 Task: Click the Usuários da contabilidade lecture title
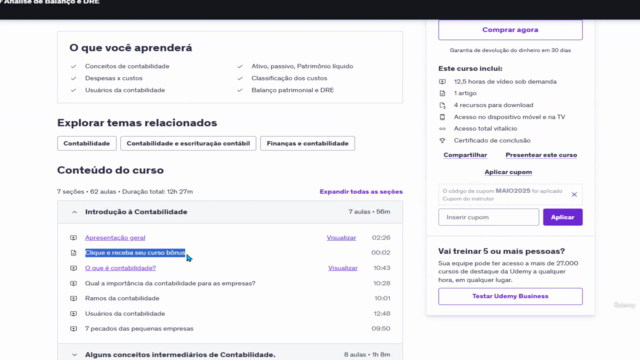[x=125, y=313]
